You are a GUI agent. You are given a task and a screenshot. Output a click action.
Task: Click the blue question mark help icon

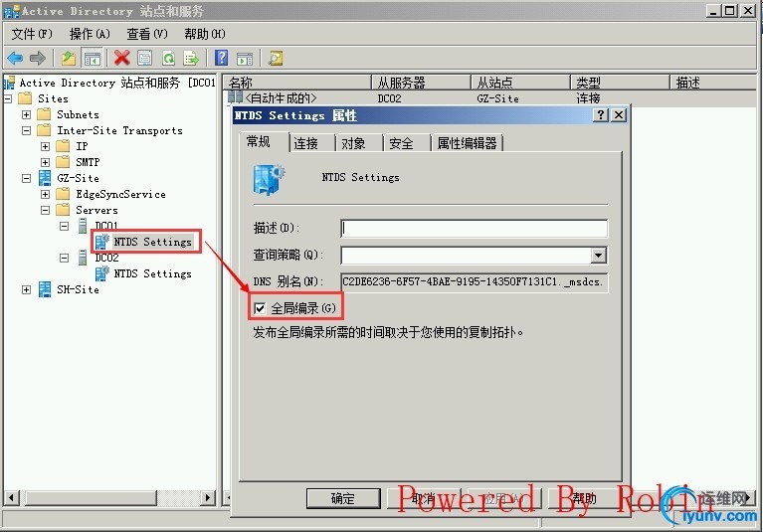point(222,58)
